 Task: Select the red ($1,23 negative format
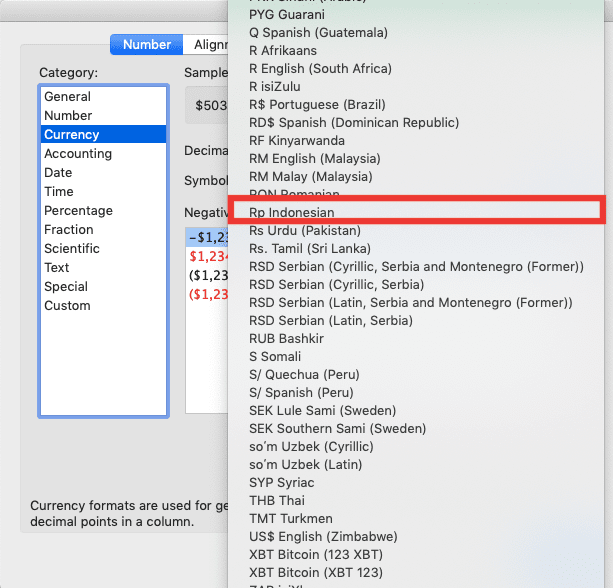pyautogui.click(x=207, y=294)
